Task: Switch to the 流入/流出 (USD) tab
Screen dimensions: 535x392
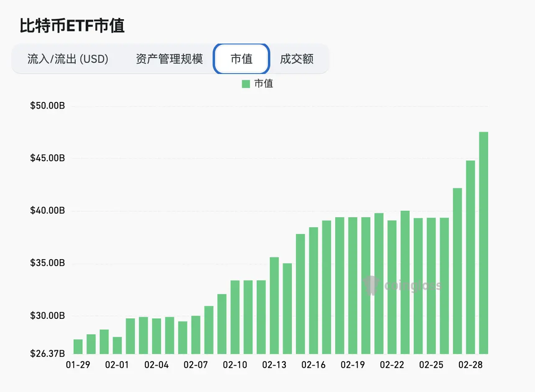Action: [x=68, y=59]
